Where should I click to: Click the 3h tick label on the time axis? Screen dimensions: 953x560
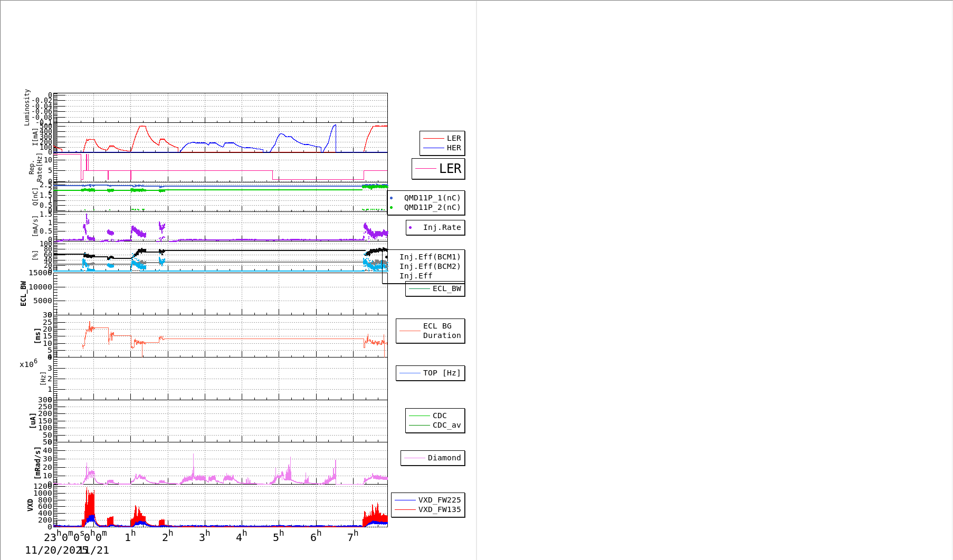[x=204, y=537]
